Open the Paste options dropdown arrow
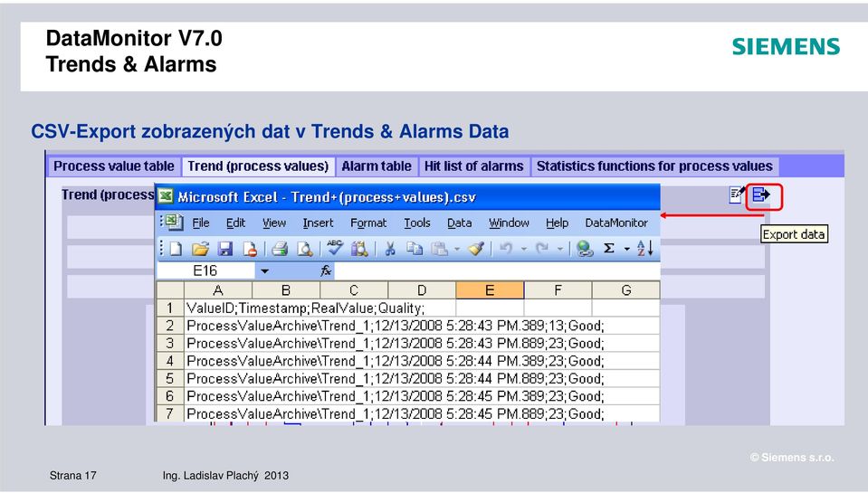The image size is (868, 493). pos(457,249)
